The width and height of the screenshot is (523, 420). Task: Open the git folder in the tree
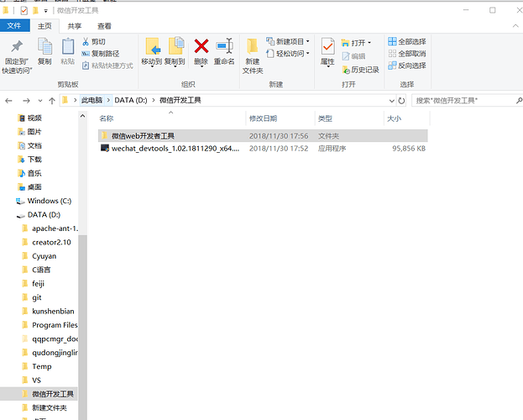click(32, 297)
